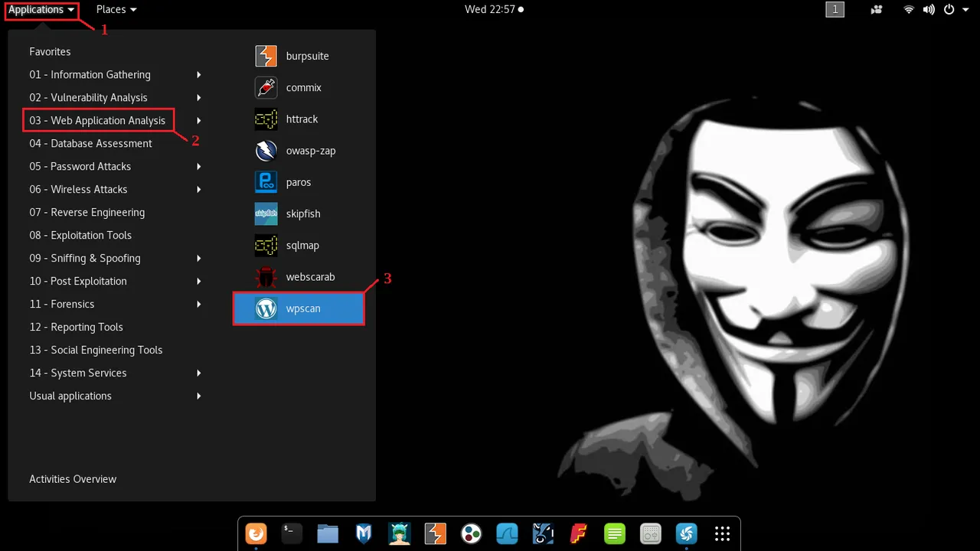Select Favorites category
Image resolution: width=980 pixels, height=551 pixels.
[50, 51]
